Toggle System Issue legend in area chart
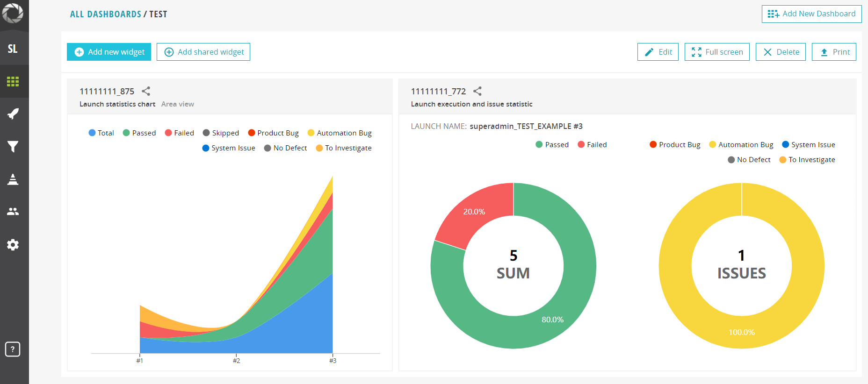The height and width of the screenshot is (384, 868). point(229,148)
